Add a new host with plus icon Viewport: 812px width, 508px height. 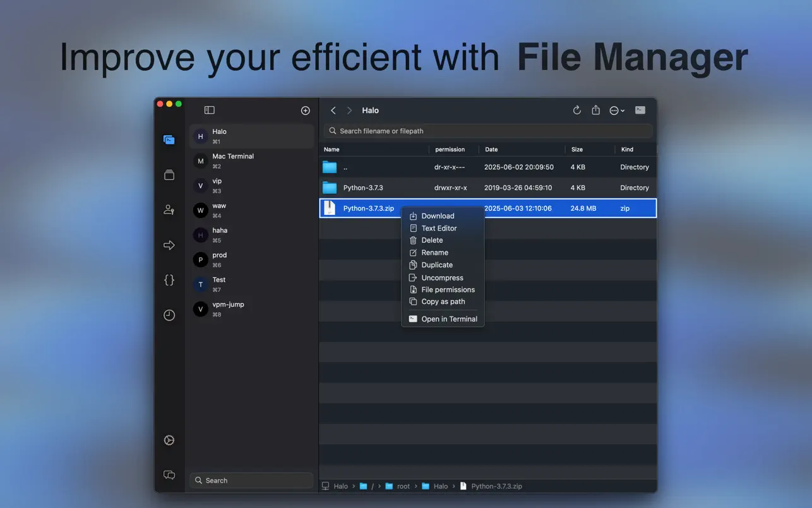tap(306, 111)
